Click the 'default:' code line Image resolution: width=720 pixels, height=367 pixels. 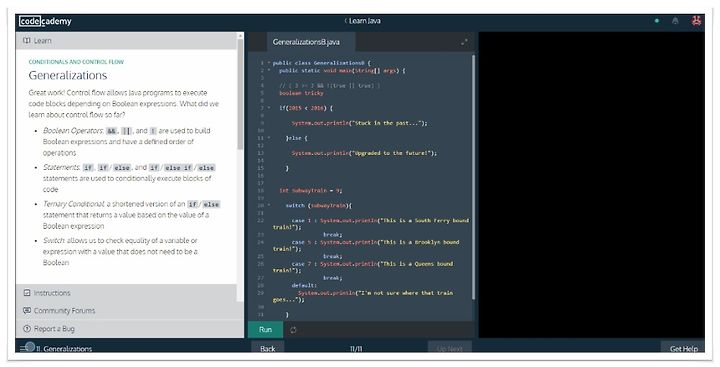[304, 285]
